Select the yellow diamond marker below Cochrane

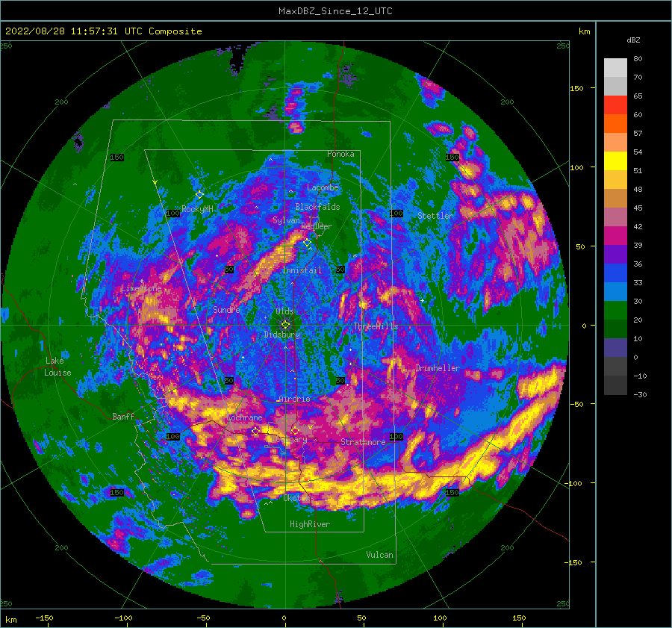pos(255,431)
